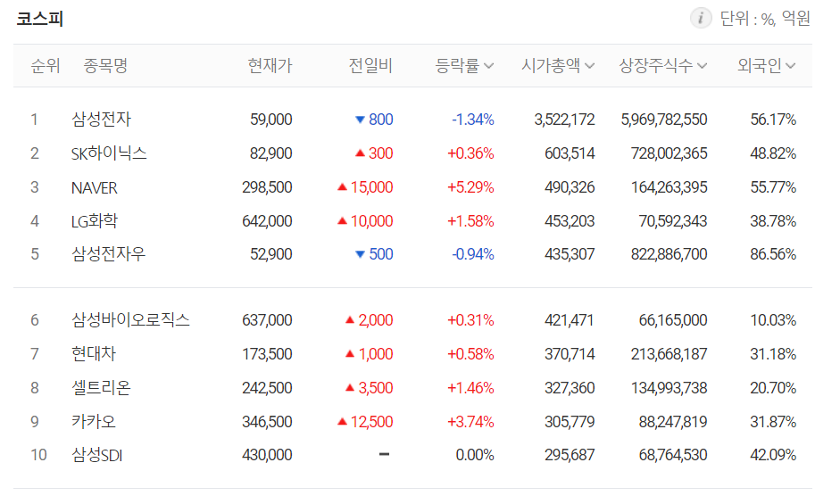Screen dimensions: 815x504
Task: Open the 현대차 stock link
Action: 94,354
